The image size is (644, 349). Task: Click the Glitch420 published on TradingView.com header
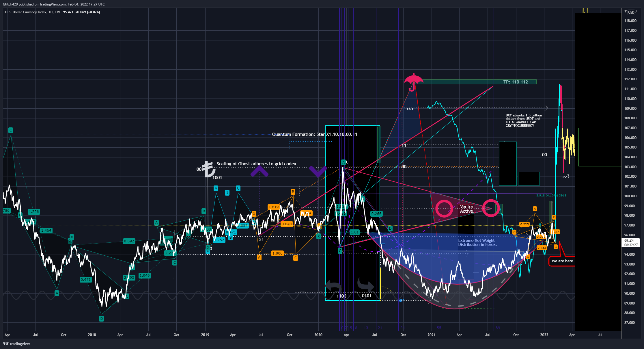(54, 4)
